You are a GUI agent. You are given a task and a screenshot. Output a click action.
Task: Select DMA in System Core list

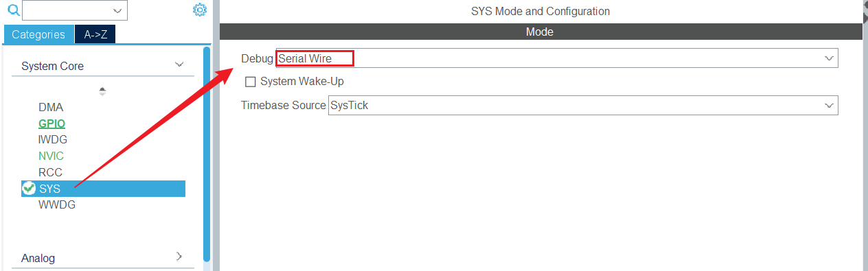[51, 107]
